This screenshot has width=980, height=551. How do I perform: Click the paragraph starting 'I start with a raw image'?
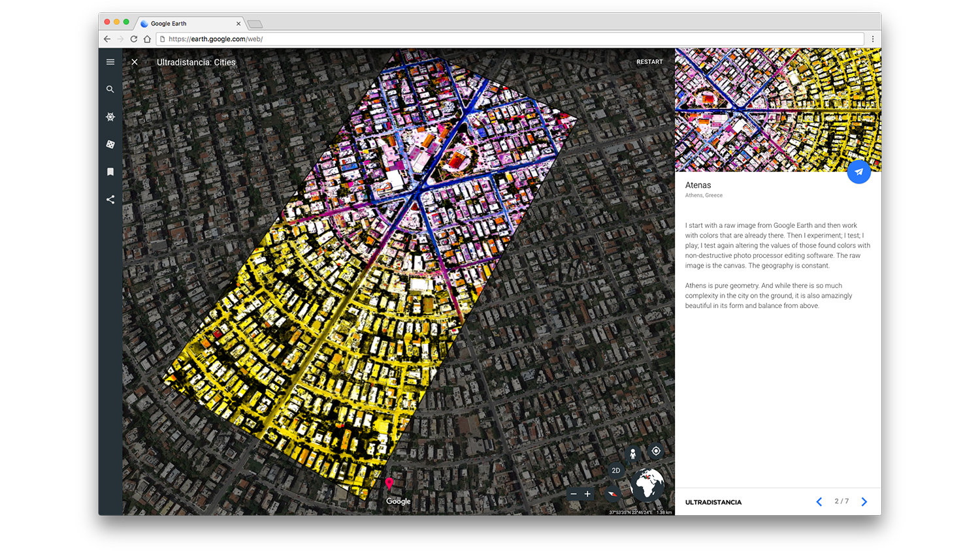click(777, 245)
